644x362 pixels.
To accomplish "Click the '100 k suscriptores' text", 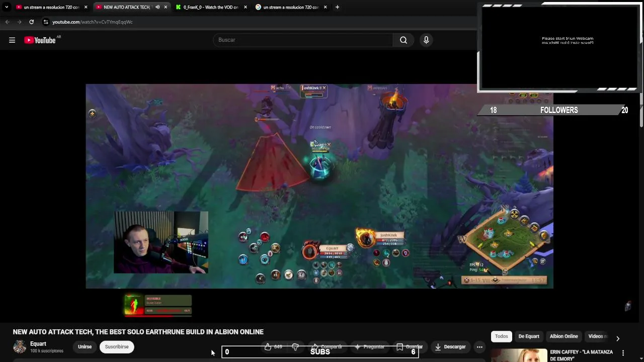I will pyautogui.click(x=47, y=351).
